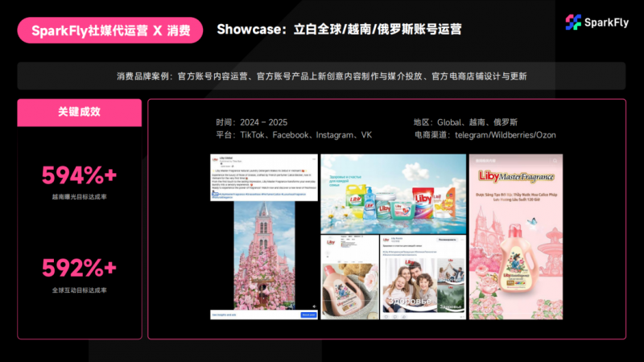Click the SparkFly logo icon
Viewport: 644px width, 362px height.
tap(573, 22)
